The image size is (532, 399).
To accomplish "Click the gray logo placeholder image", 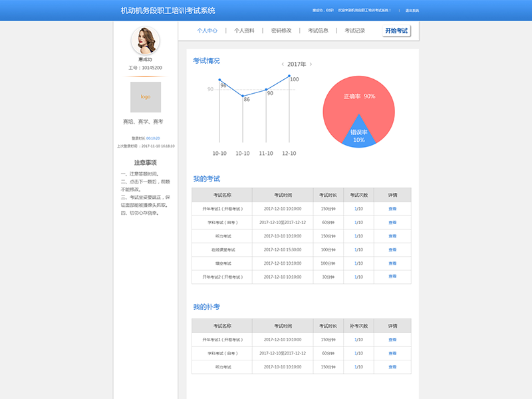I will pos(145,97).
